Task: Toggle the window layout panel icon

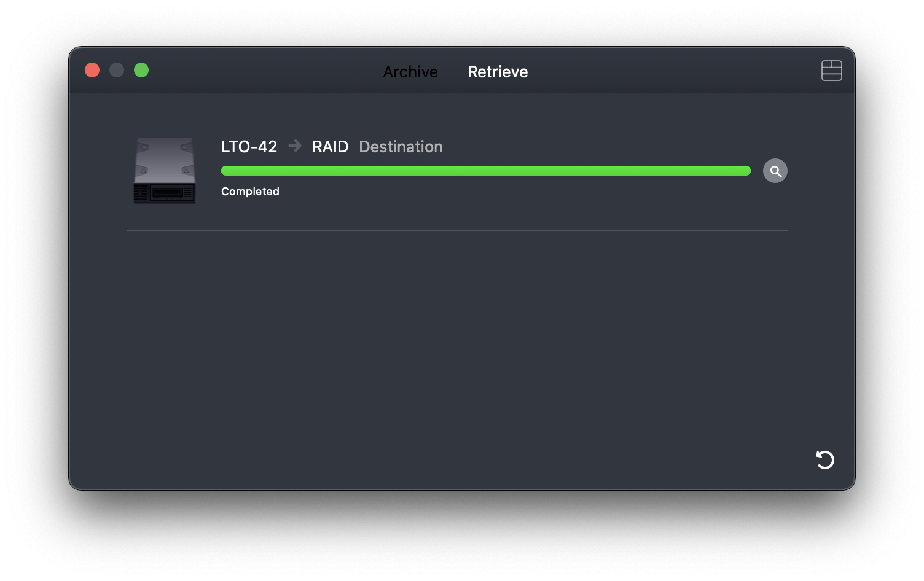Action: pos(831,71)
